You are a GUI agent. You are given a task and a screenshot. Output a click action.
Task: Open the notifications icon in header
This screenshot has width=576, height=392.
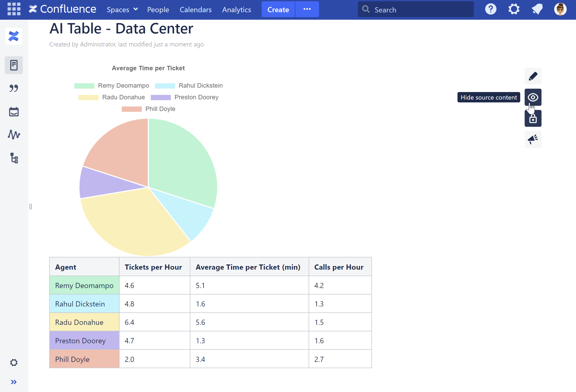point(537,9)
